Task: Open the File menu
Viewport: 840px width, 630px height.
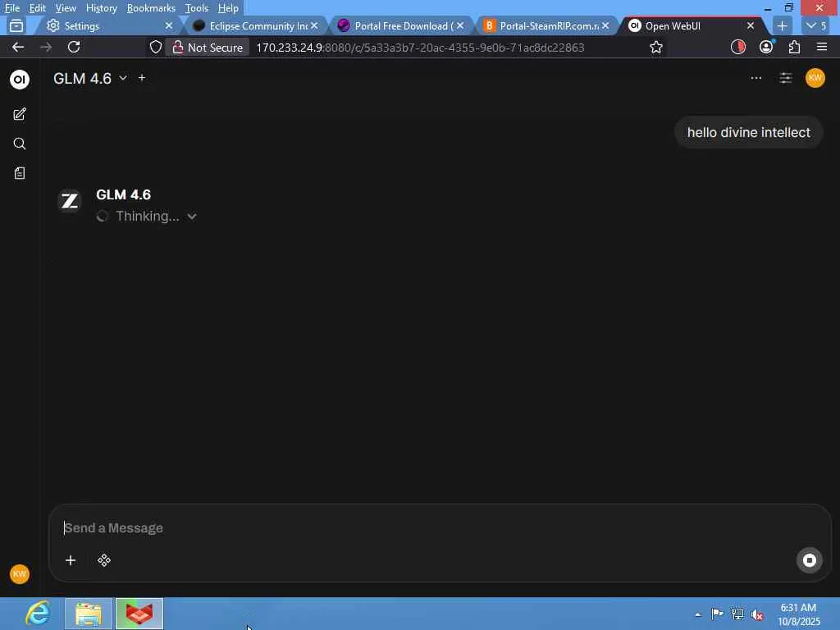Action: click(11, 8)
